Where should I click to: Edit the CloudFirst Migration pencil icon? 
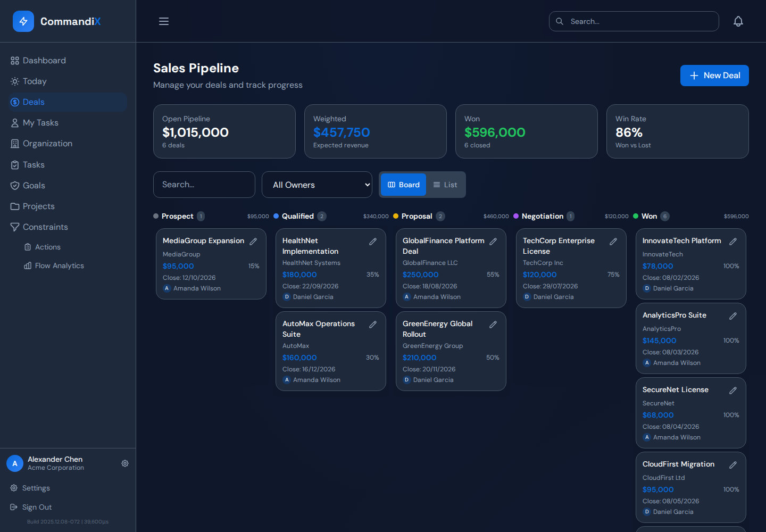click(x=733, y=465)
